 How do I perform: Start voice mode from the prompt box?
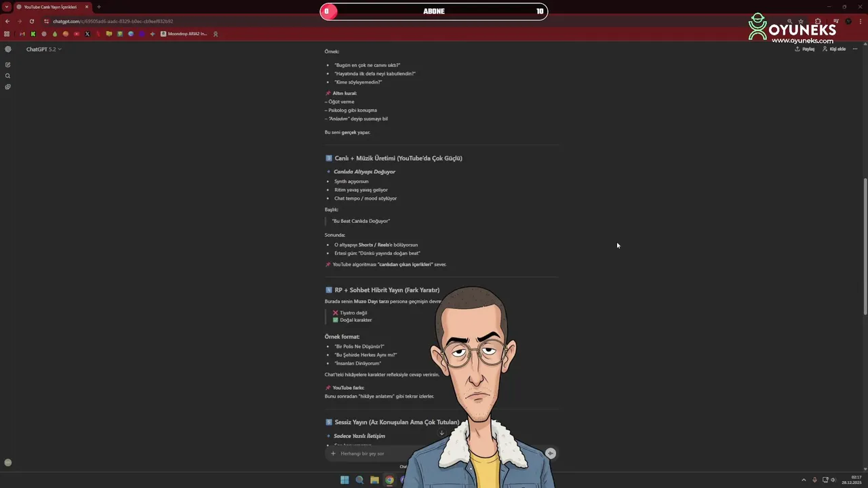[x=551, y=453]
